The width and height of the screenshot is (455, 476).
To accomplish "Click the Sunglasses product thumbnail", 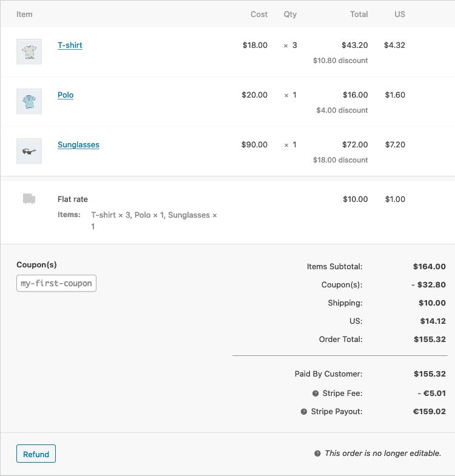I will [x=29, y=152].
